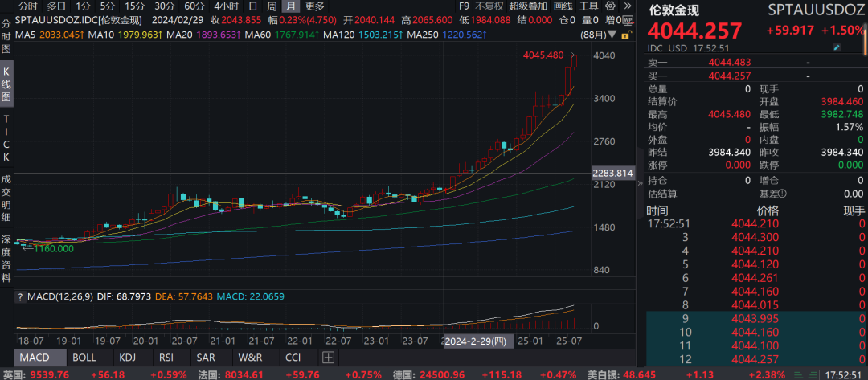Click the 画线 drawing button

coord(562,6)
